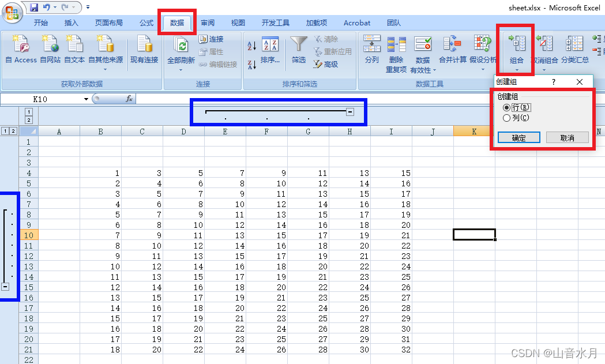Click the select-all corner of the sheet

29,132
